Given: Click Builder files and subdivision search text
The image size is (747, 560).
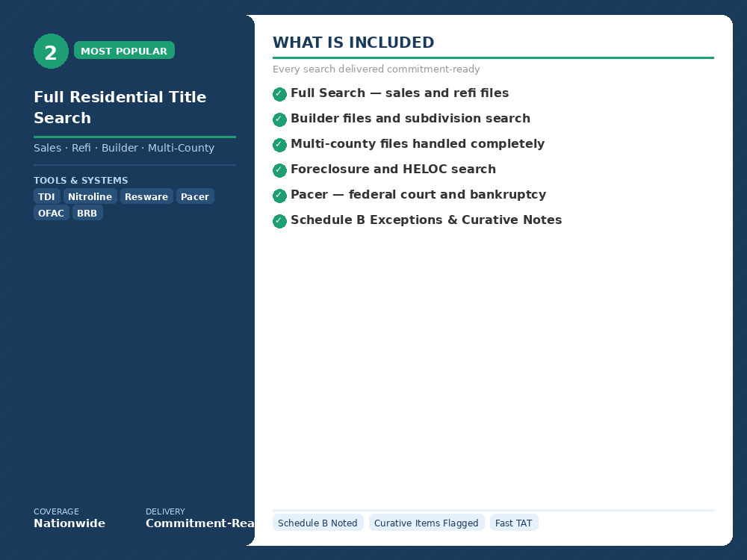Looking at the screenshot, I should click(x=411, y=118).
